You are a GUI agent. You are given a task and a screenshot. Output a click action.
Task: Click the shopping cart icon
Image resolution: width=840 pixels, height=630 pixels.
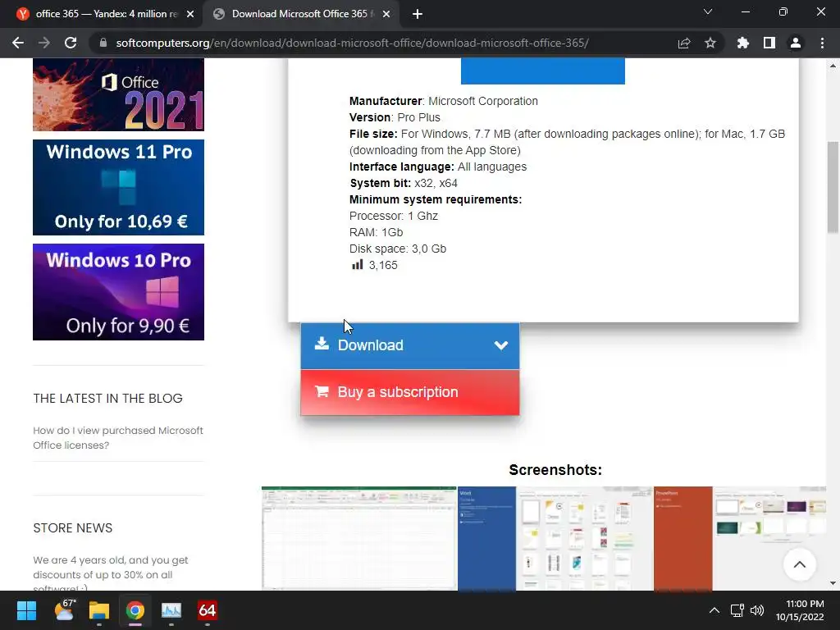[322, 391]
